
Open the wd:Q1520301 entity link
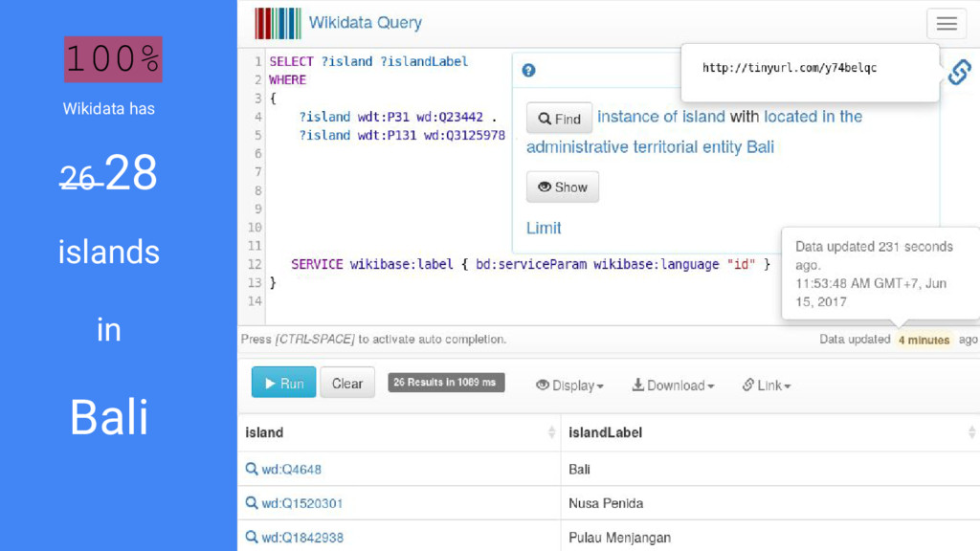[301, 503]
